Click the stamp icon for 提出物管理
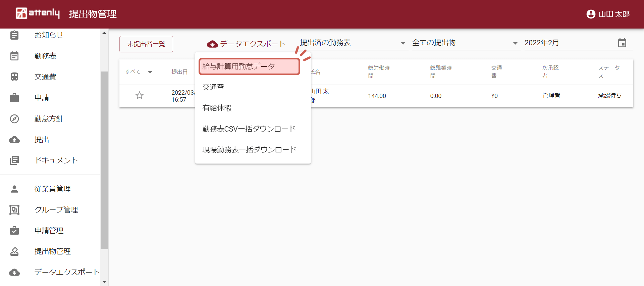 click(14, 251)
